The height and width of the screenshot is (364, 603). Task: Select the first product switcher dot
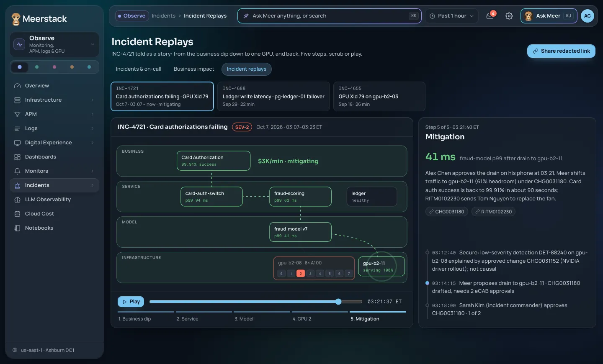click(x=20, y=67)
